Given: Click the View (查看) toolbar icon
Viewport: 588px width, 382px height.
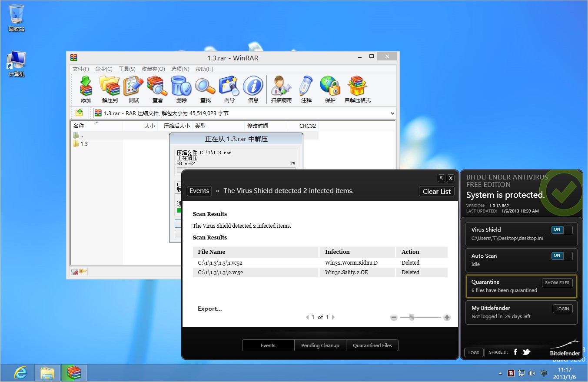Looking at the screenshot, I should (x=157, y=89).
